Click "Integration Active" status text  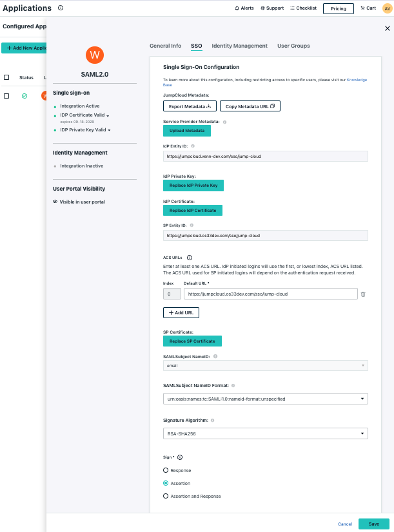click(x=80, y=106)
